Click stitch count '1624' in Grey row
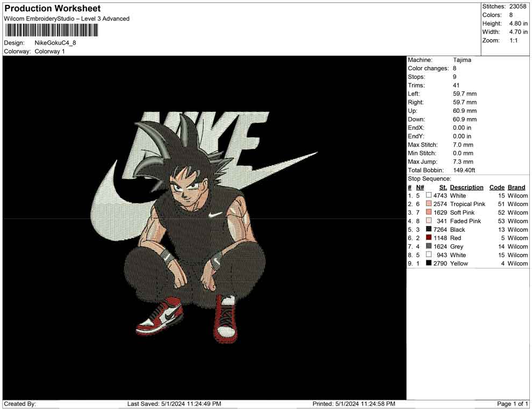Viewport: 532px width, 409px height. point(440,246)
